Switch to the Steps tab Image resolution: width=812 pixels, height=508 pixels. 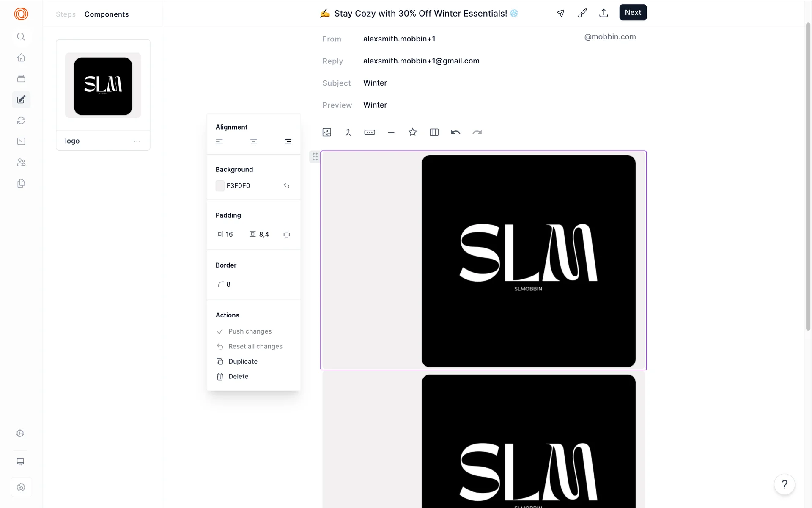[x=66, y=14]
